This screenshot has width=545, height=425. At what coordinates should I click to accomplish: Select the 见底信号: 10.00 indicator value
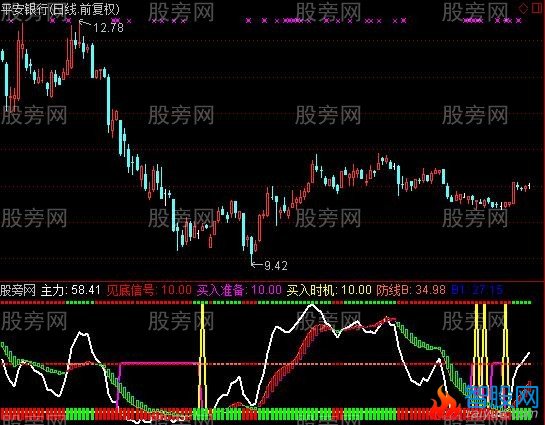(x=149, y=290)
